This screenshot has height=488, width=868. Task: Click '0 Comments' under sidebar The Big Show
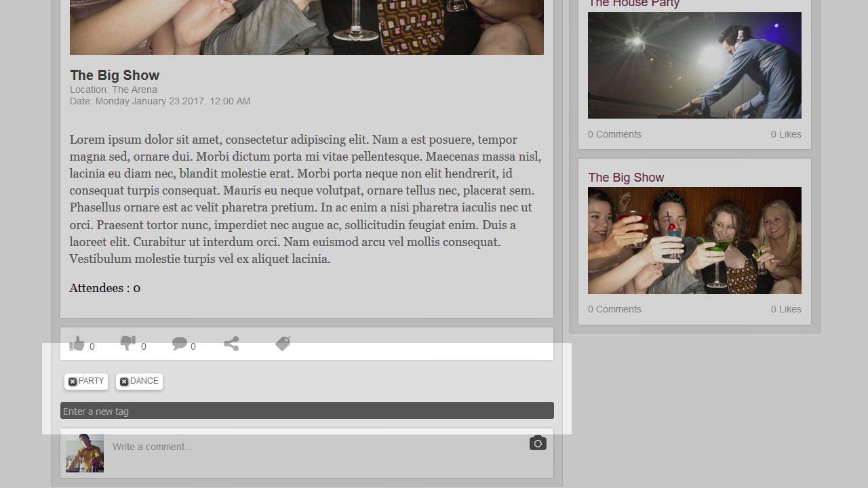[614, 309]
